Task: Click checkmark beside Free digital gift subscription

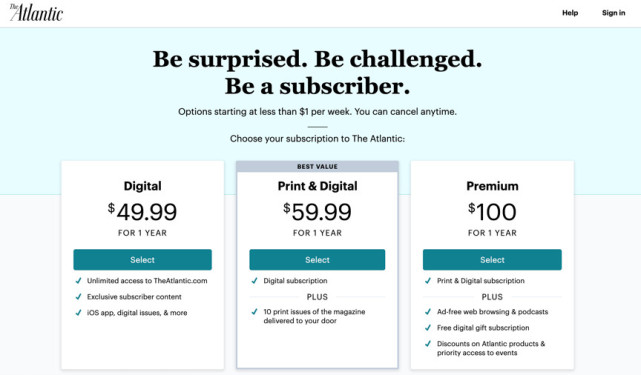Action: point(428,328)
